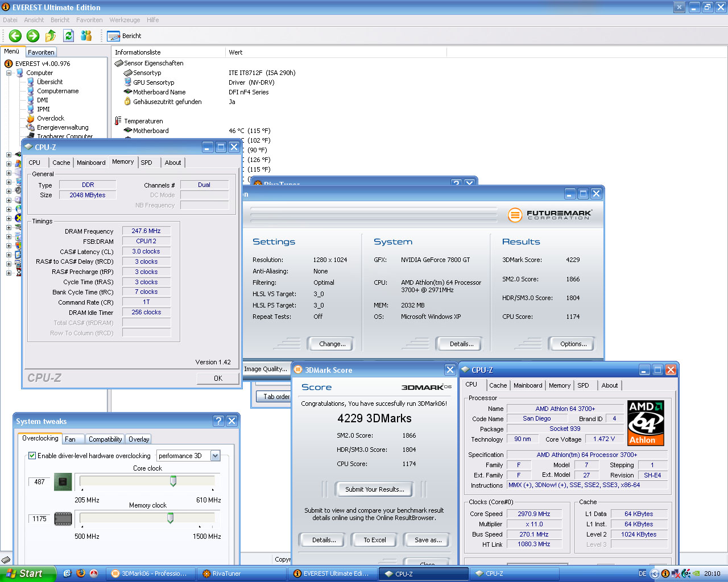Click the DRAM Frequency value 247.6 MHz
728x582 pixels.
(146, 231)
